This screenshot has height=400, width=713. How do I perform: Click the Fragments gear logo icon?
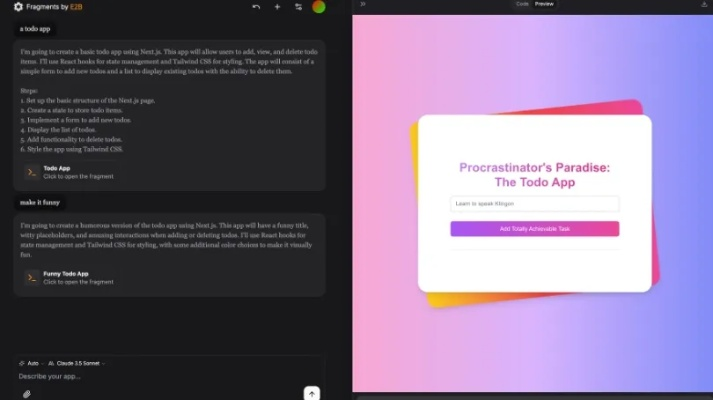(18, 7)
